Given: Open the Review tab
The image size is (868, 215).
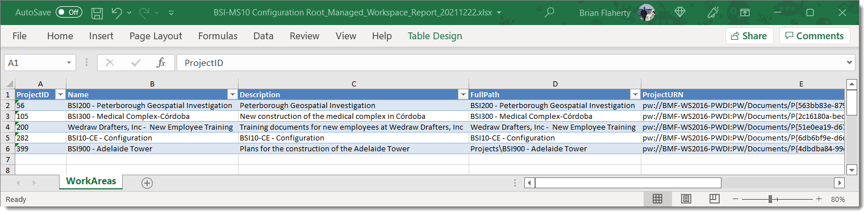Looking at the screenshot, I should point(304,36).
